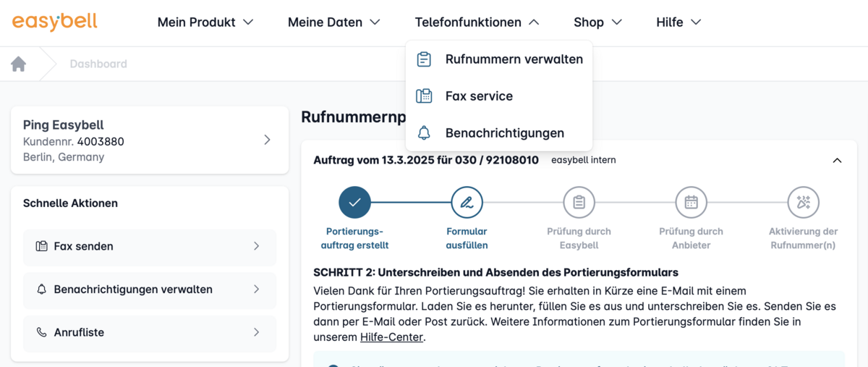868x367 pixels.
Task: Click the home icon in breadcrumb
Action: tap(19, 64)
